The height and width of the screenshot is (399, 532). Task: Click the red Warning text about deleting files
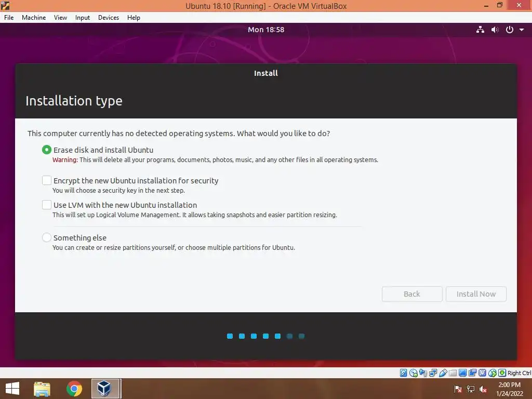pyautogui.click(x=215, y=160)
